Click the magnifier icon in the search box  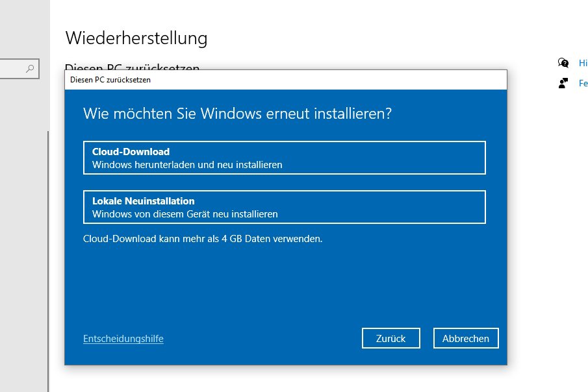click(x=29, y=69)
